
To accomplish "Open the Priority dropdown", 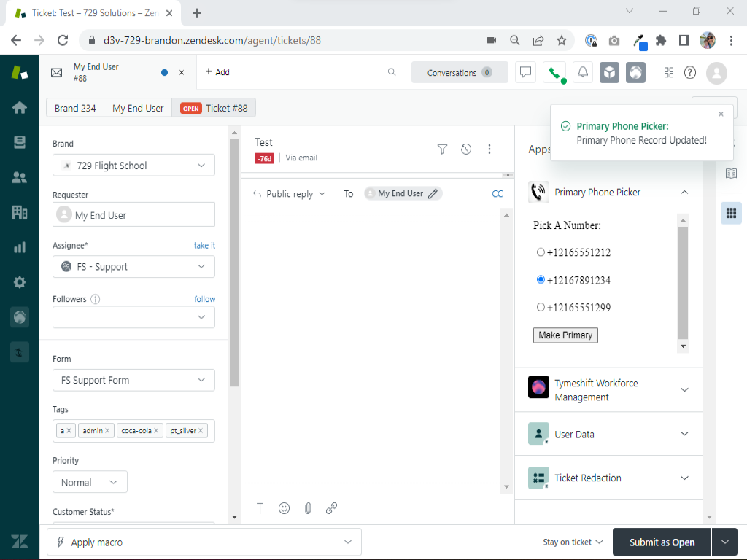I will tap(90, 482).
